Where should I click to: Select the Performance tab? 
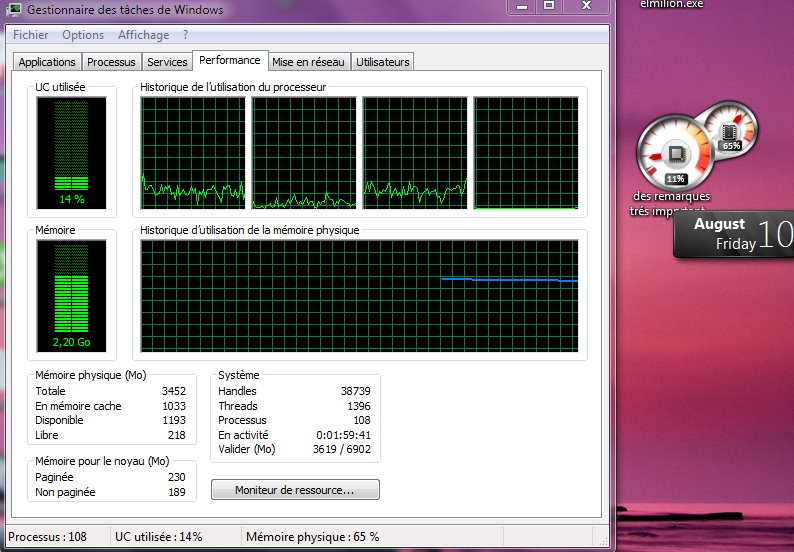point(231,60)
